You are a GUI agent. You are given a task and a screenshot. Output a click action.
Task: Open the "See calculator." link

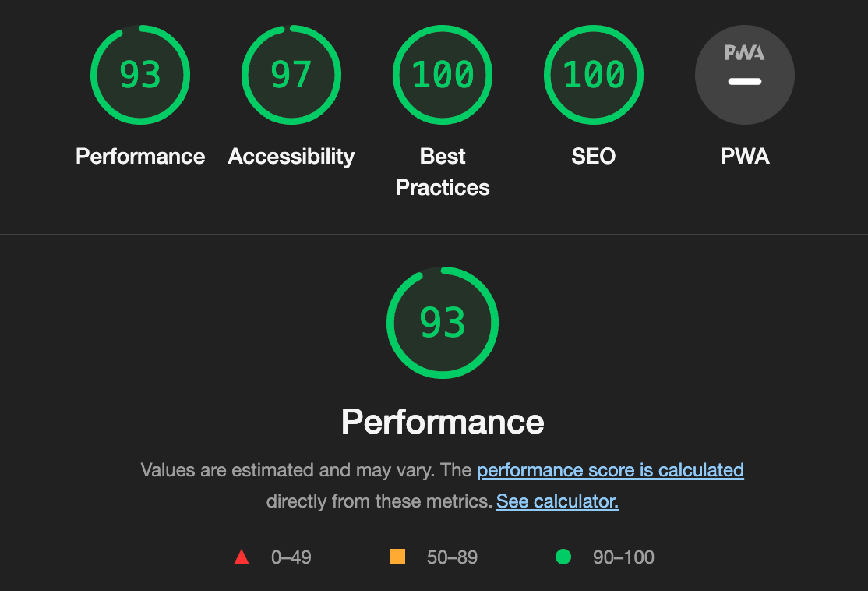pos(557,501)
